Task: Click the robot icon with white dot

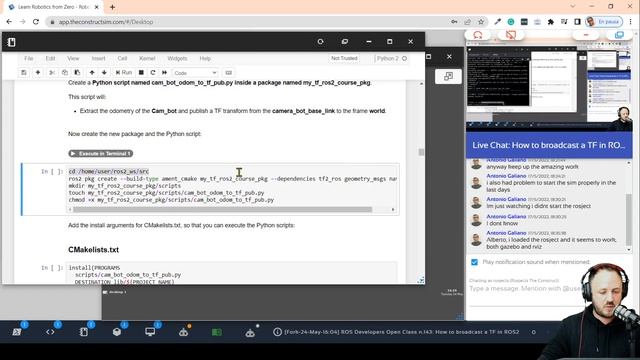Action: pyautogui.click(x=250, y=333)
